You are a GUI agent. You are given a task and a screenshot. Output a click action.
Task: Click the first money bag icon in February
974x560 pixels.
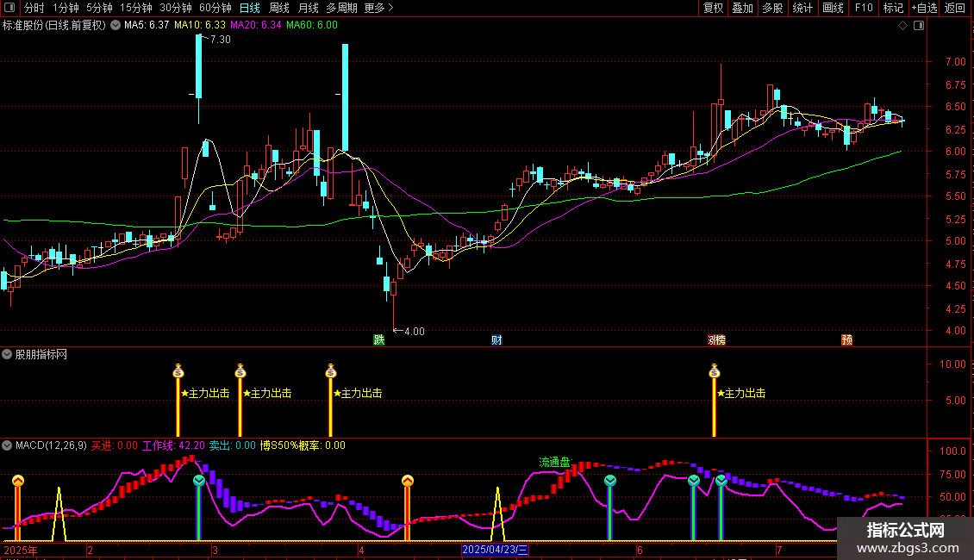tap(178, 371)
